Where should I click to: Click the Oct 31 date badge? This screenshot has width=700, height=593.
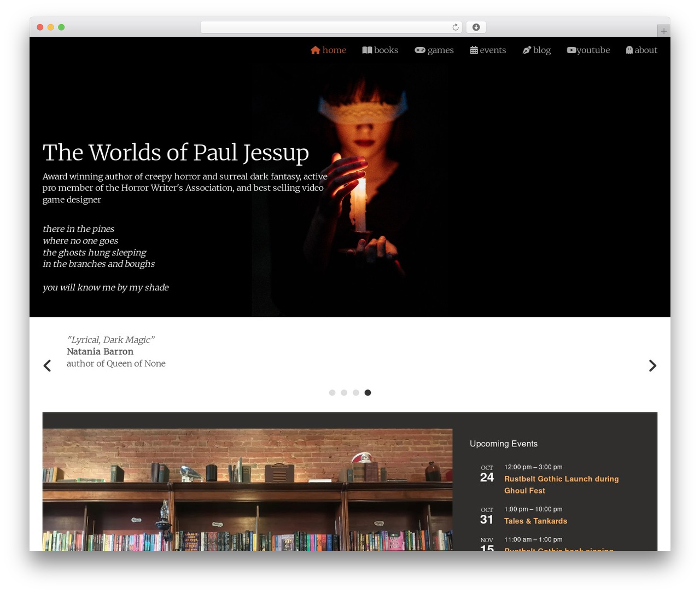point(487,516)
